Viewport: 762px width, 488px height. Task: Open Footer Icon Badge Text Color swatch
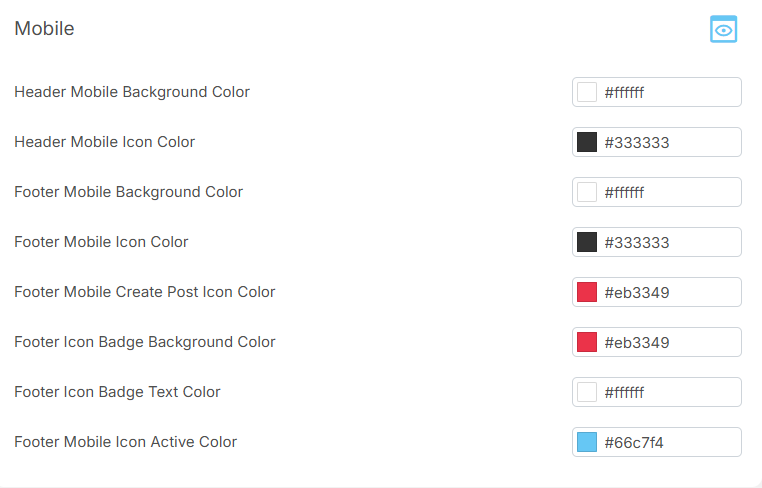(587, 392)
